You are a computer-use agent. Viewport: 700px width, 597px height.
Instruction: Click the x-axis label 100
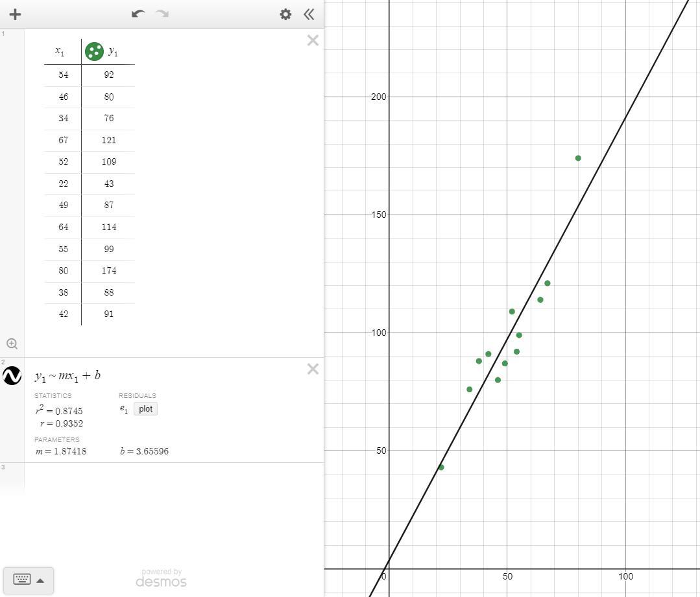point(625,576)
